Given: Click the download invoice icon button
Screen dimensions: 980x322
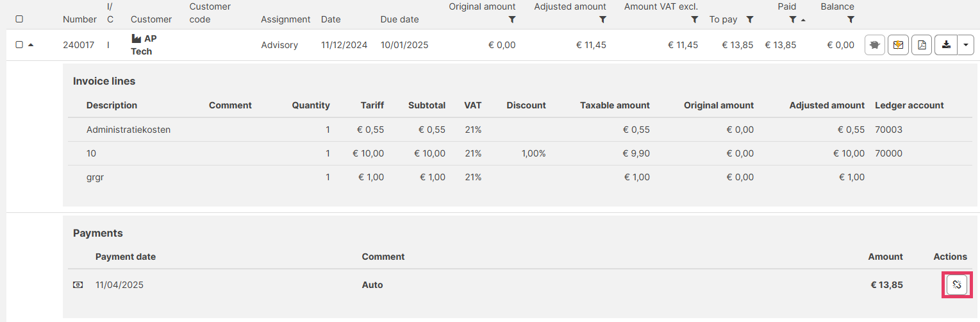Looking at the screenshot, I should [x=946, y=45].
